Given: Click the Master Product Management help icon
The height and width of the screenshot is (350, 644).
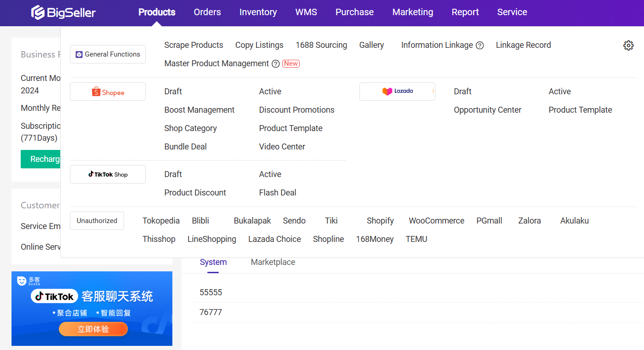Looking at the screenshot, I should pyautogui.click(x=276, y=64).
